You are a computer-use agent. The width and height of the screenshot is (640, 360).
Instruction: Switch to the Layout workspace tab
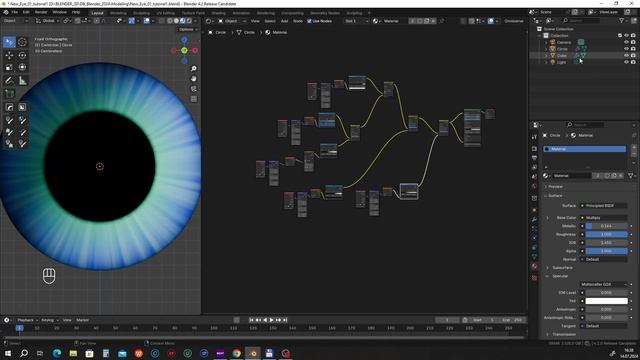pyautogui.click(x=97, y=13)
